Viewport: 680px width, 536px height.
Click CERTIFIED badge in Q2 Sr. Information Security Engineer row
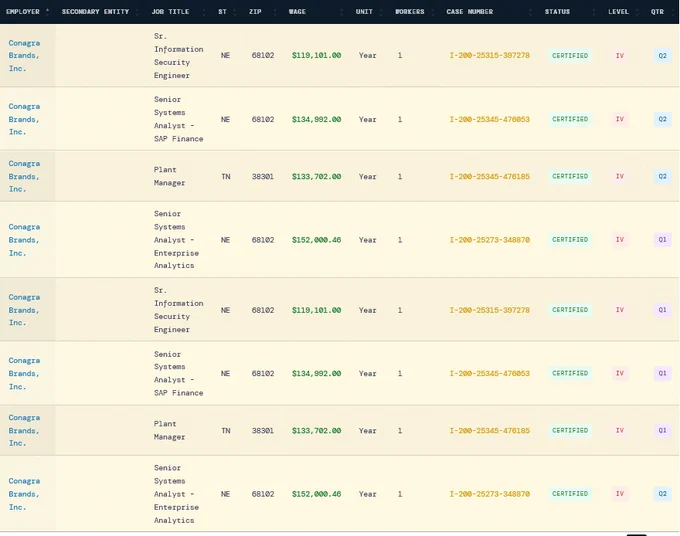[570, 56]
